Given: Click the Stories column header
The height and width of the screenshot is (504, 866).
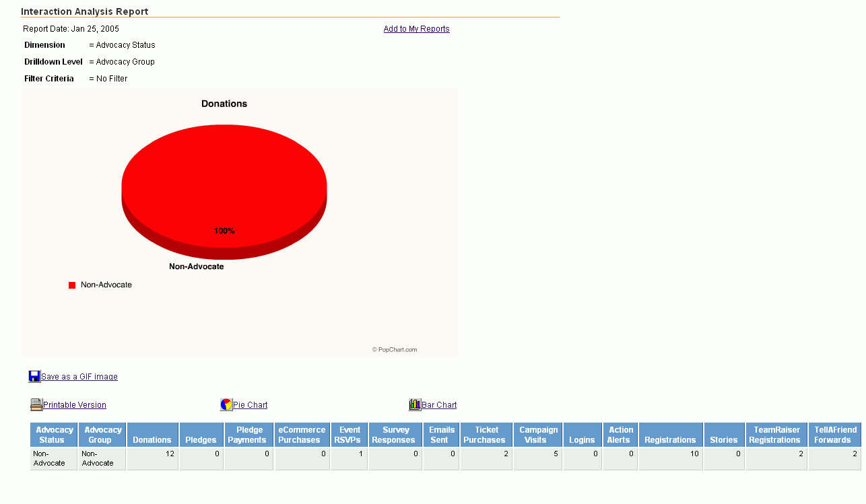Looking at the screenshot, I should point(725,435).
